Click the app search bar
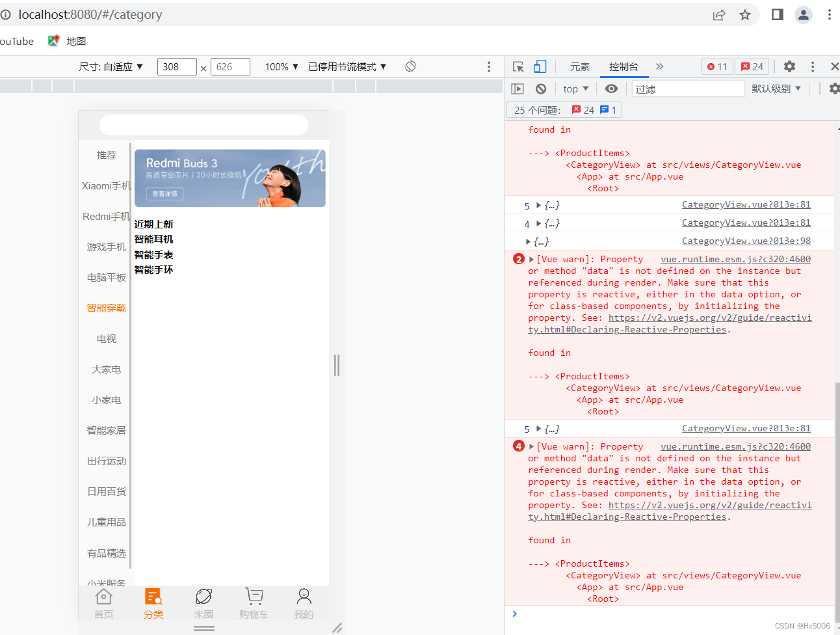Viewport: 840px width, 635px height. tap(203, 125)
